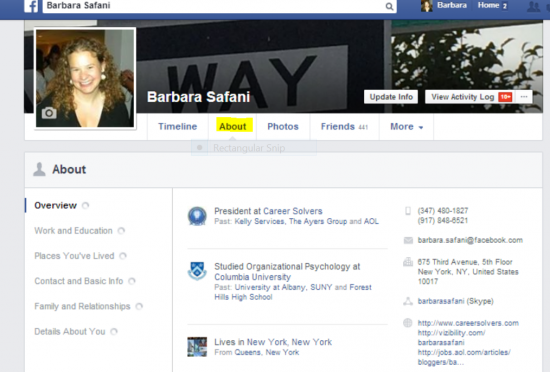Click the globe icon beside websites
The image size is (550, 372).
[x=408, y=323]
